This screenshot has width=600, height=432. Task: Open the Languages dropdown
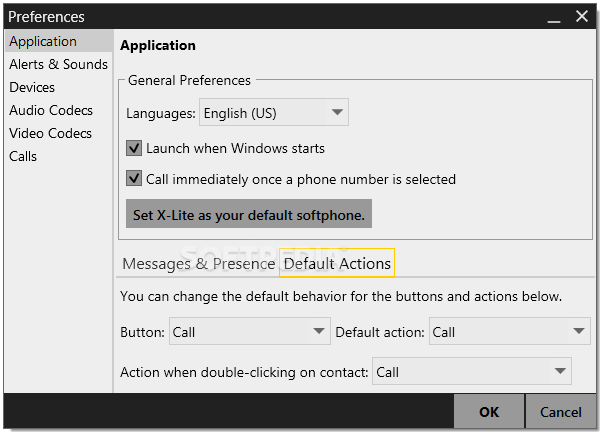click(x=274, y=112)
